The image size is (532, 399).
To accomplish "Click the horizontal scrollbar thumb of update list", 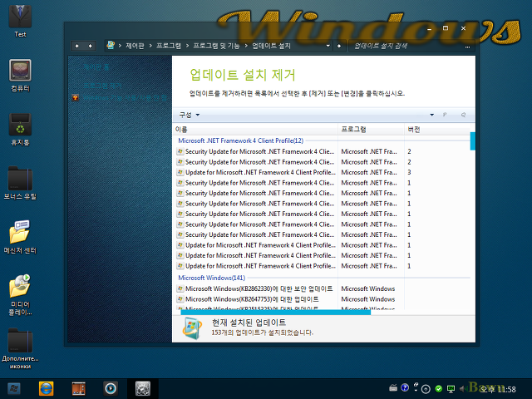I will coord(275,313).
